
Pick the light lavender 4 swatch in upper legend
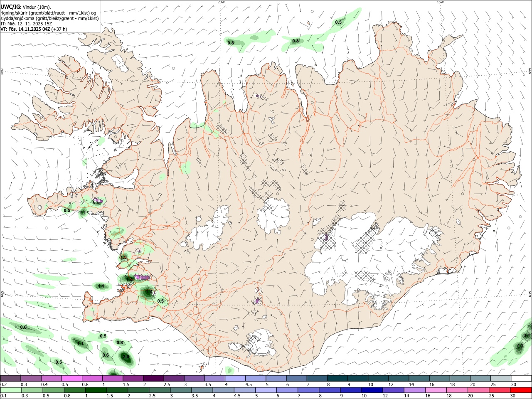[236, 378]
